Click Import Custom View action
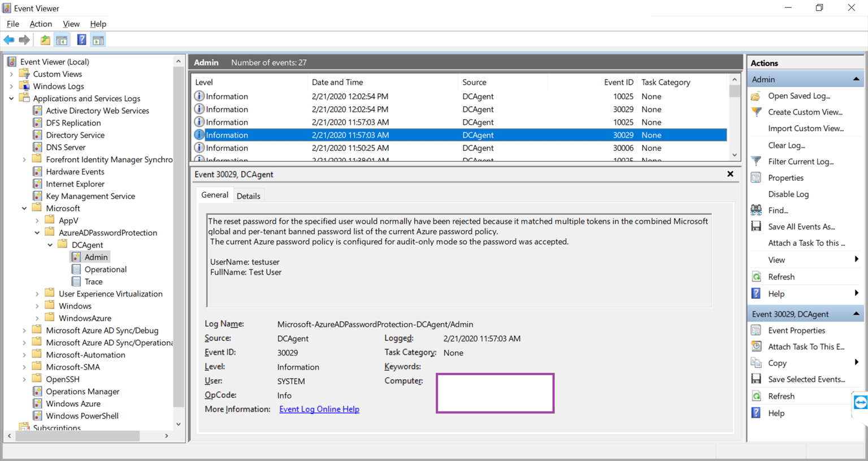This screenshot has height=461, width=868. pos(806,128)
